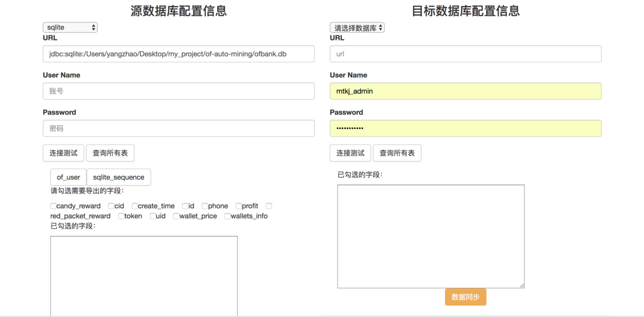Tick the candy_reward field checkbox

click(x=53, y=206)
